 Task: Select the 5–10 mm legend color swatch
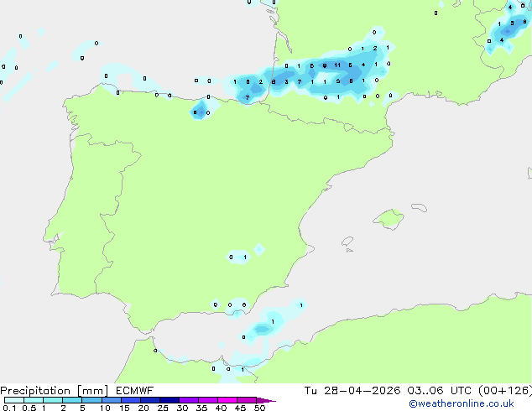[91, 400]
